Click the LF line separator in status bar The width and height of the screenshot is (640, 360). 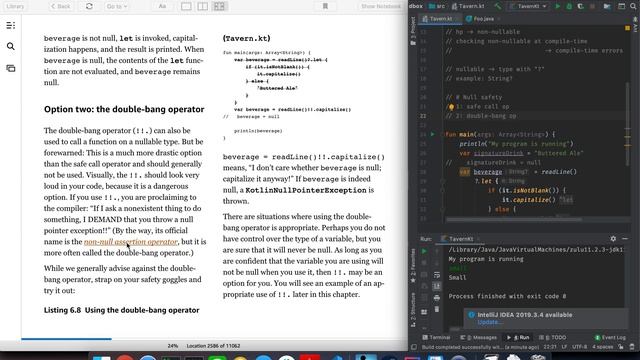point(564,347)
